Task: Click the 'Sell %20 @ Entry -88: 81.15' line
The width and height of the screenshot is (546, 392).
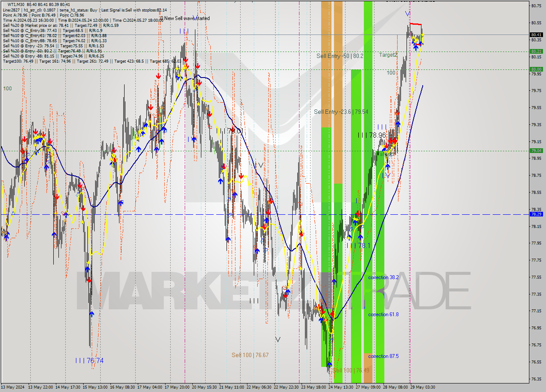Action: tap(53, 56)
